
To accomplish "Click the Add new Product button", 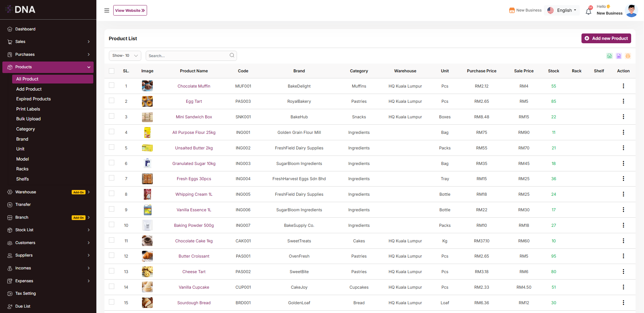I will tap(606, 39).
